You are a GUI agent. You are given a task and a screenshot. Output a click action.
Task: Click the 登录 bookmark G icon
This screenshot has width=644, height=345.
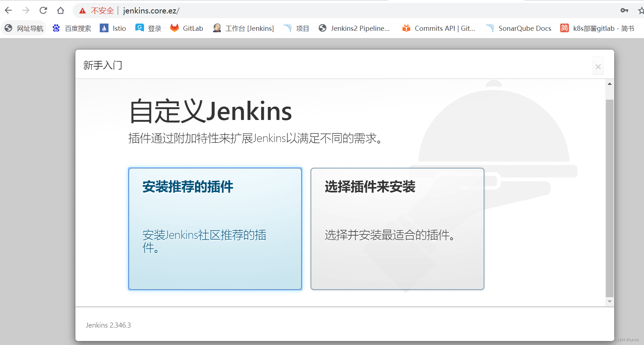click(139, 28)
